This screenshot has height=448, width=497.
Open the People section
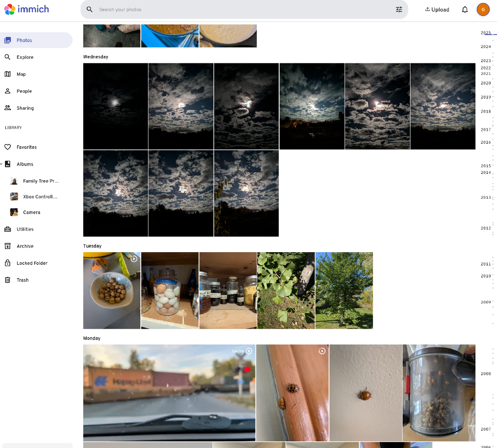click(x=24, y=91)
